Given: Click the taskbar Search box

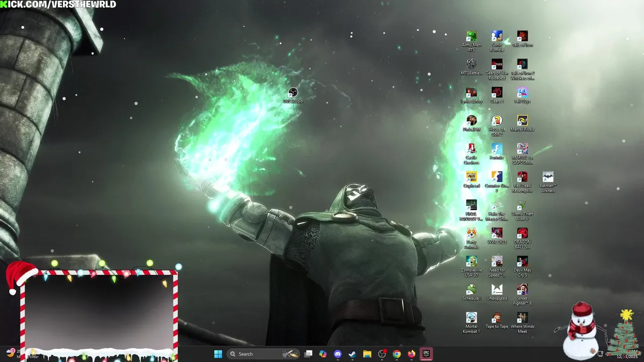Looking at the screenshot, I should 263,354.
